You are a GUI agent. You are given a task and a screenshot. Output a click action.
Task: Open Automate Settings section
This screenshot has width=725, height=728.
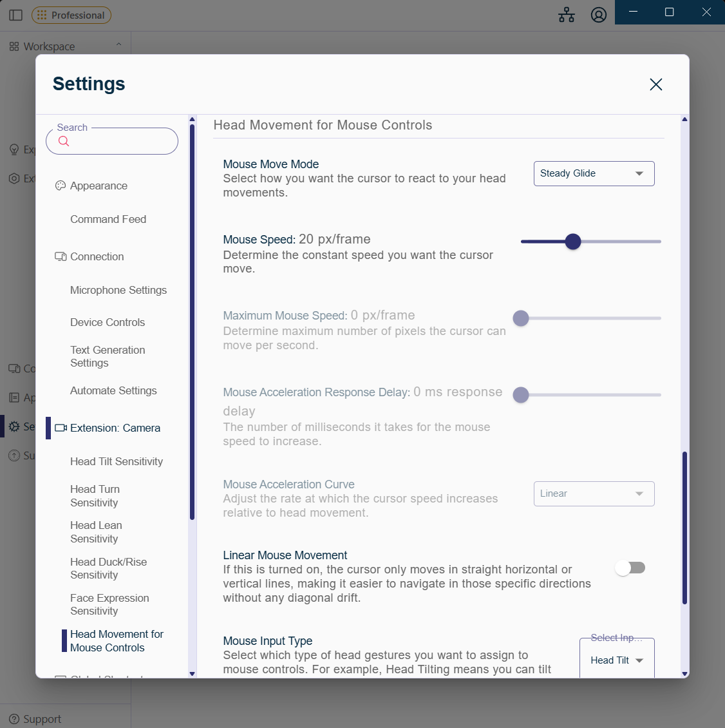(x=114, y=391)
